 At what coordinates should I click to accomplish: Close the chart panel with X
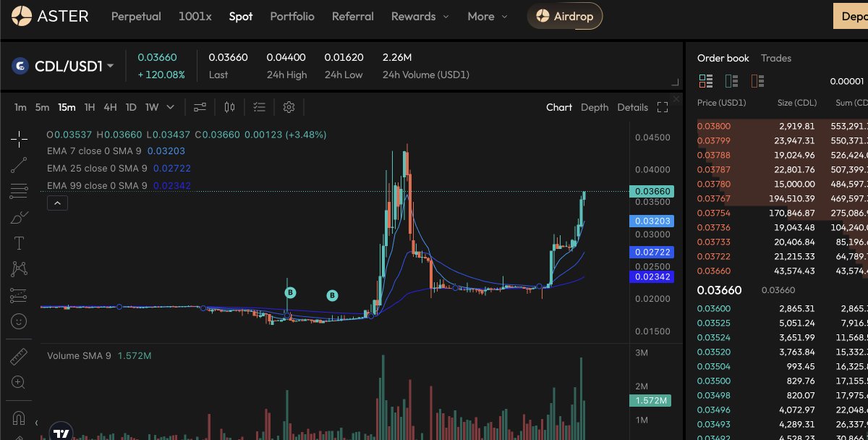click(x=676, y=98)
